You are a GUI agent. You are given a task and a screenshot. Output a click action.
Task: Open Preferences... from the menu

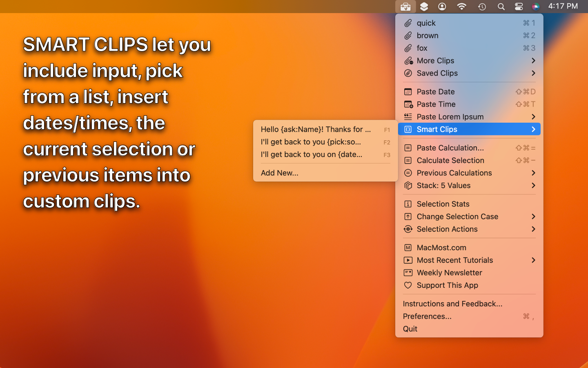point(469,316)
